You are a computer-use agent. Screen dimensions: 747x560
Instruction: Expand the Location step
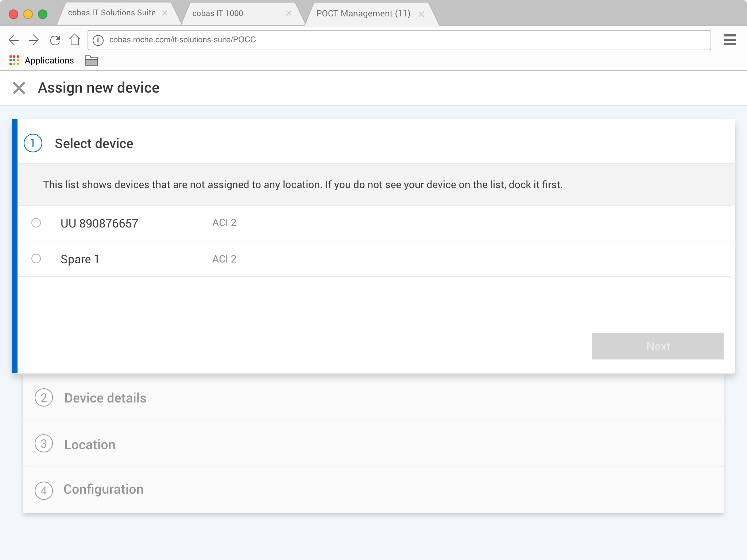point(90,444)
